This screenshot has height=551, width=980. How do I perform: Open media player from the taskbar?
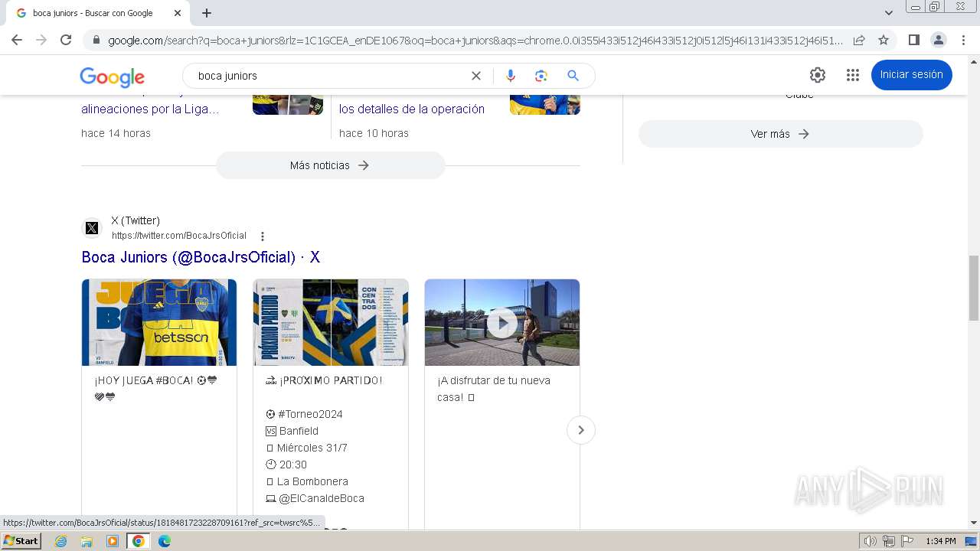[113, 541]
